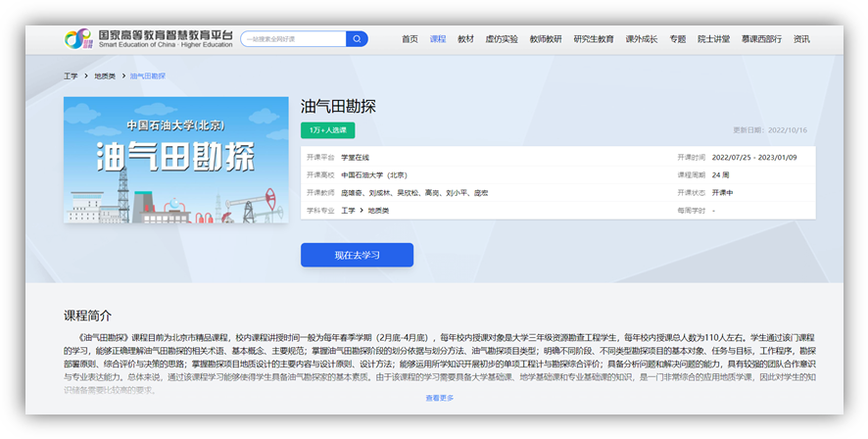Click the green 1万+人选课 badge
The image size is (868, 439).
pos(327,130)
